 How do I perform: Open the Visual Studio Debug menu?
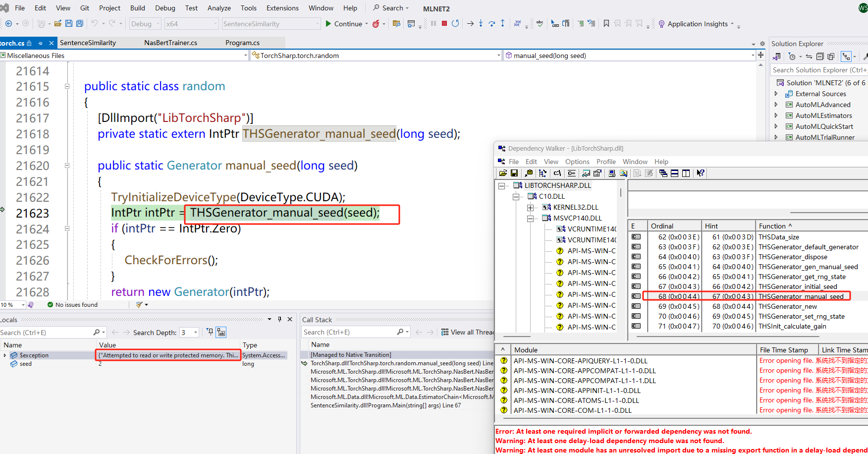coord(165,8)
